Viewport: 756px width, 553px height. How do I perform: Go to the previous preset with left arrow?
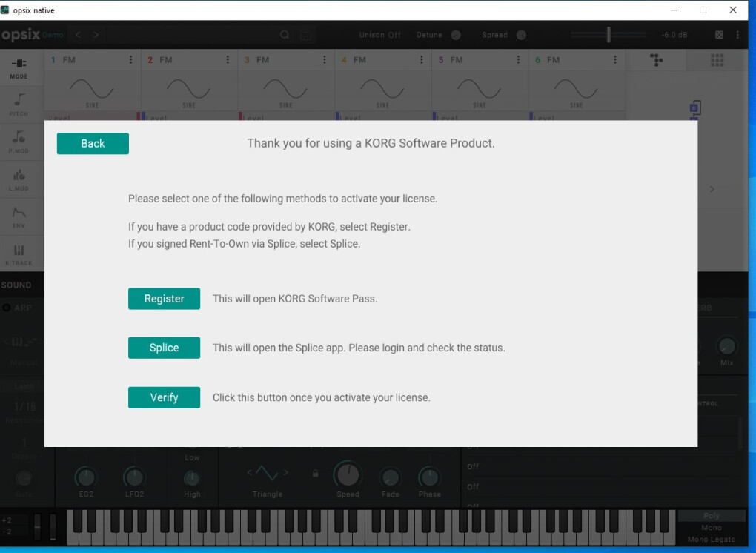78,35
